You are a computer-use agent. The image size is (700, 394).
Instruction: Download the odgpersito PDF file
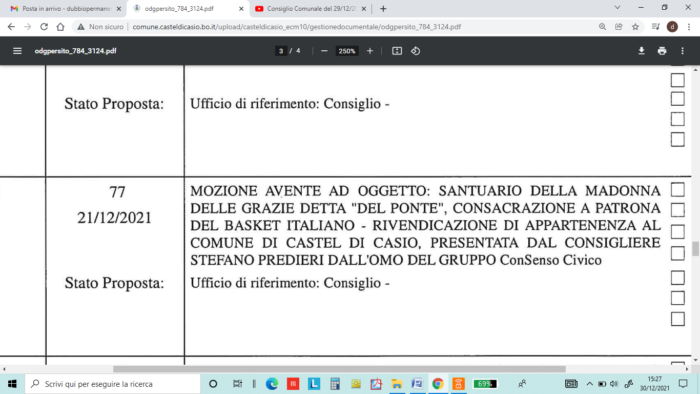pos(642,51)
